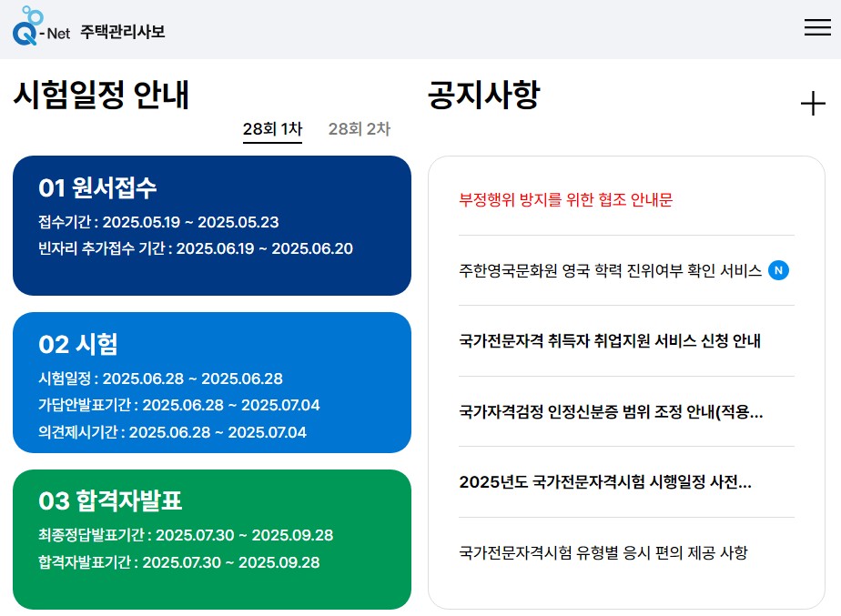841x616 pixels.
Task: Click the 01 원서접수 card heading
Action: [97, 187]
